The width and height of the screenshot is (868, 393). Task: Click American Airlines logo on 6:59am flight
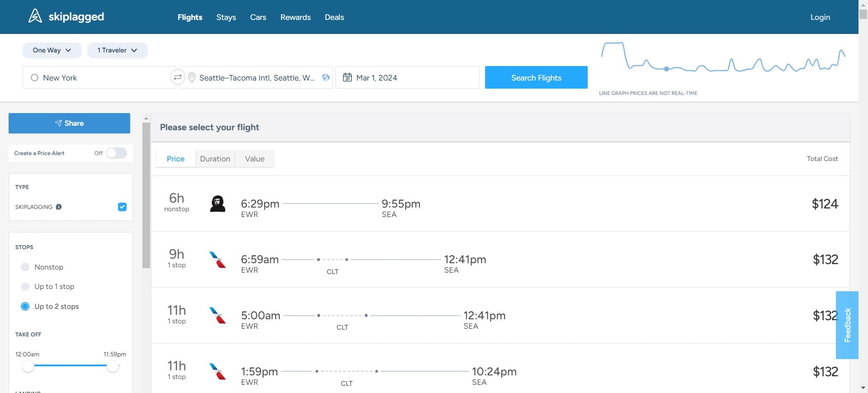[x=217, y=260]
